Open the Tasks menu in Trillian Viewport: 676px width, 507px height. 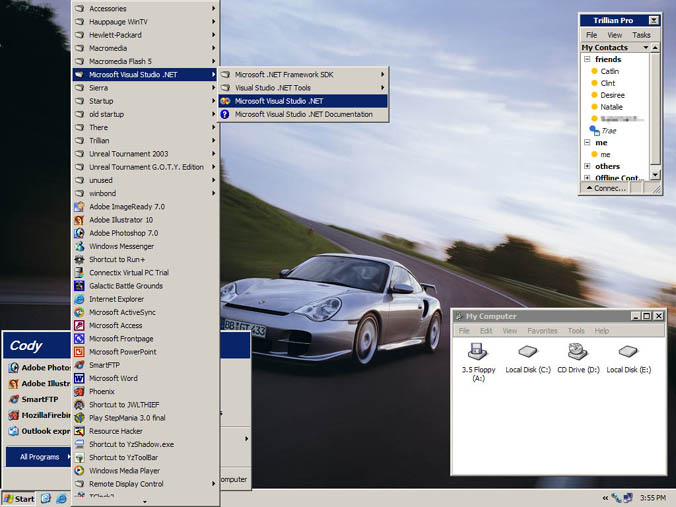tap(641, 34)
